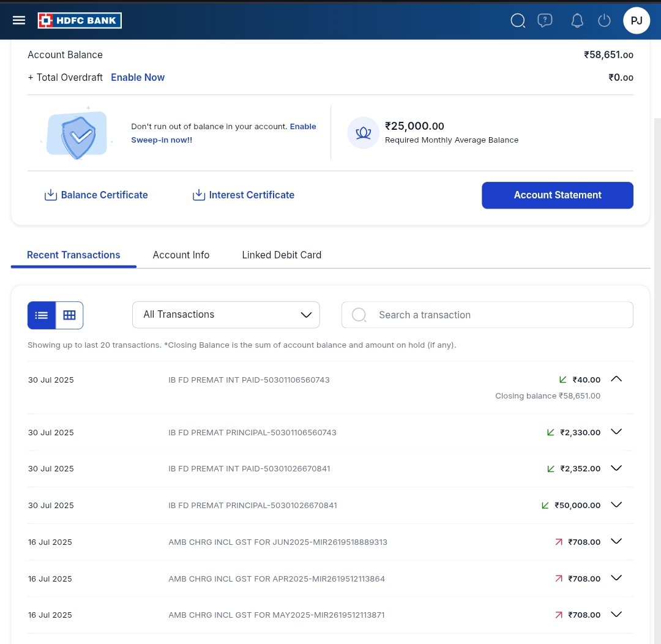The height and width of the screenshot is (644, 661).
Task: Click credit arrow icon beside ₹2,330.00
Action: 551,432
